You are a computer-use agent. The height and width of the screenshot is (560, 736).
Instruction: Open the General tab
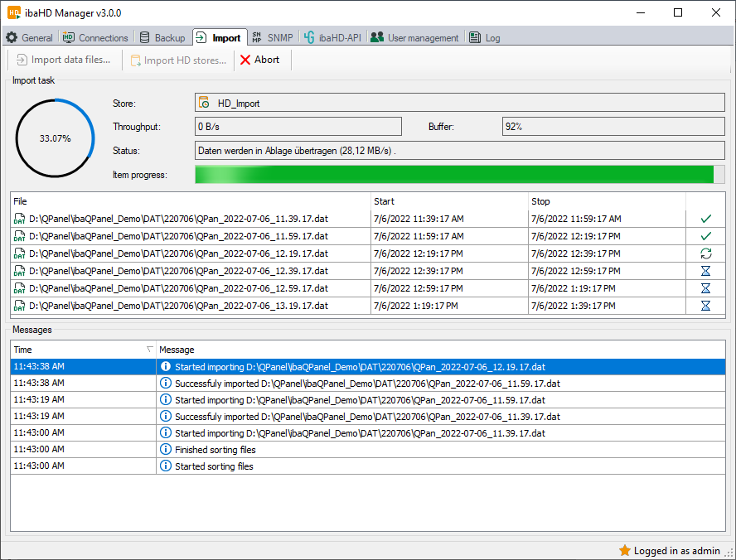tap(29, 37)
